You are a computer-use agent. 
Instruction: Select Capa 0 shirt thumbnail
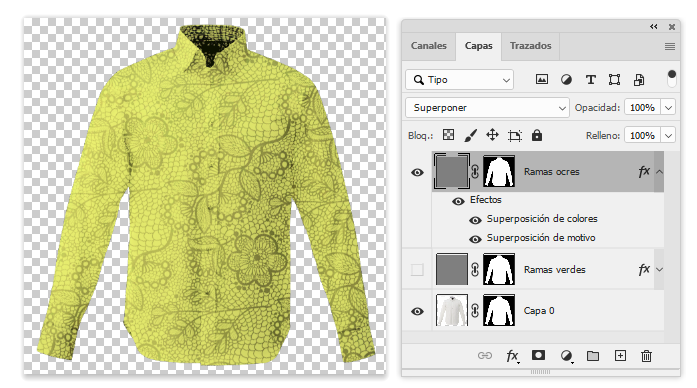click(x=452, y=310)
